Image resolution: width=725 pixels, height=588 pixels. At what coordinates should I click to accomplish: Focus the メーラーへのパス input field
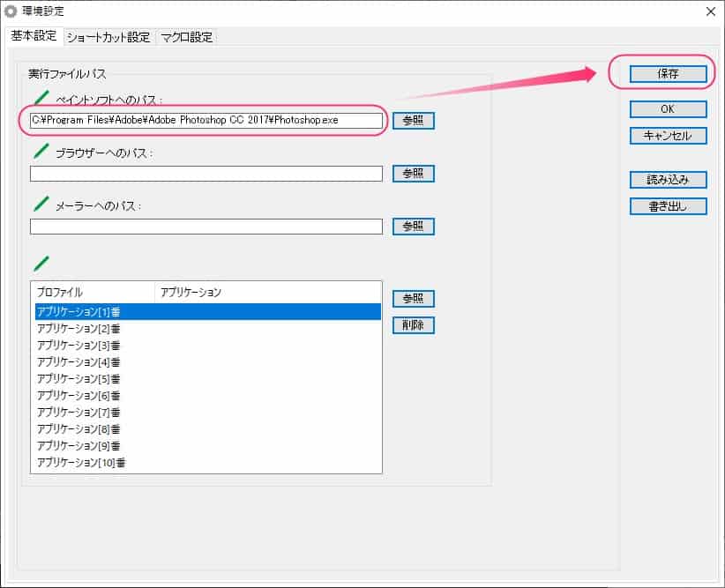[206, 227]
